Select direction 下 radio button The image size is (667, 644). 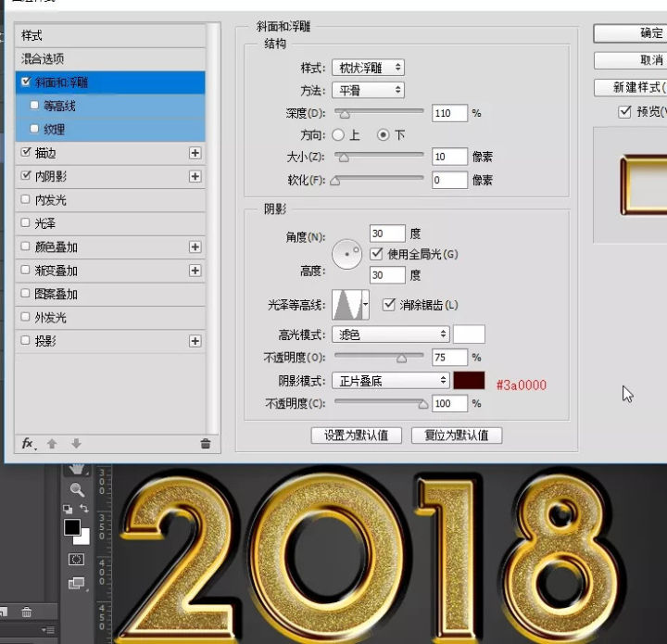click(384, 135)
